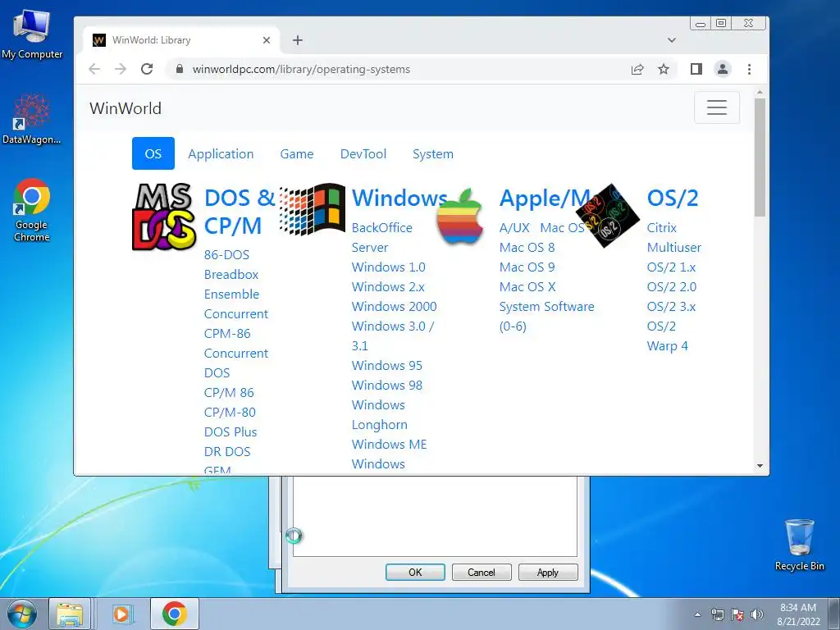The width and height of the screenshot is (840, 630).
Task: Bookmark this page with the star
Action: pyautogui.click(x=663, y=69)
